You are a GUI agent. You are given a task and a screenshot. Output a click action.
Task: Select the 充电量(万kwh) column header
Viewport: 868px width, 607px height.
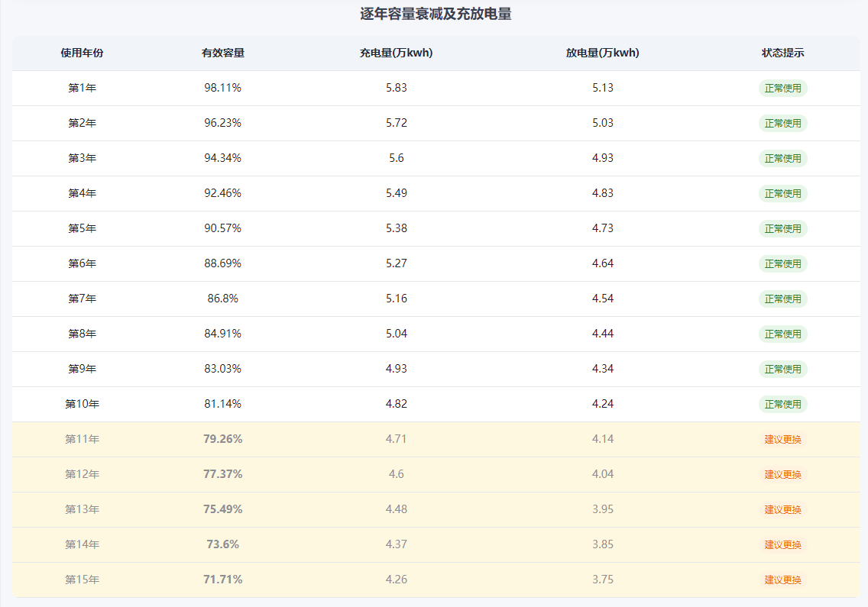point(396,53)
